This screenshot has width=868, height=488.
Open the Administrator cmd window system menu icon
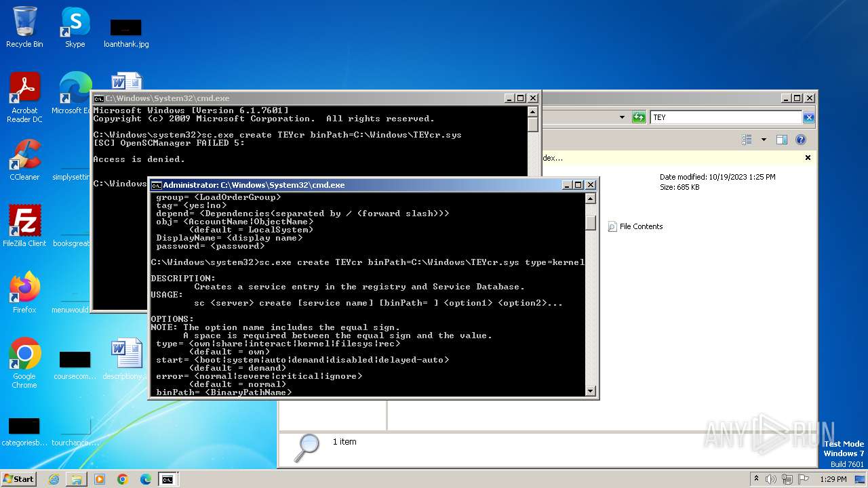click(157, 185)
